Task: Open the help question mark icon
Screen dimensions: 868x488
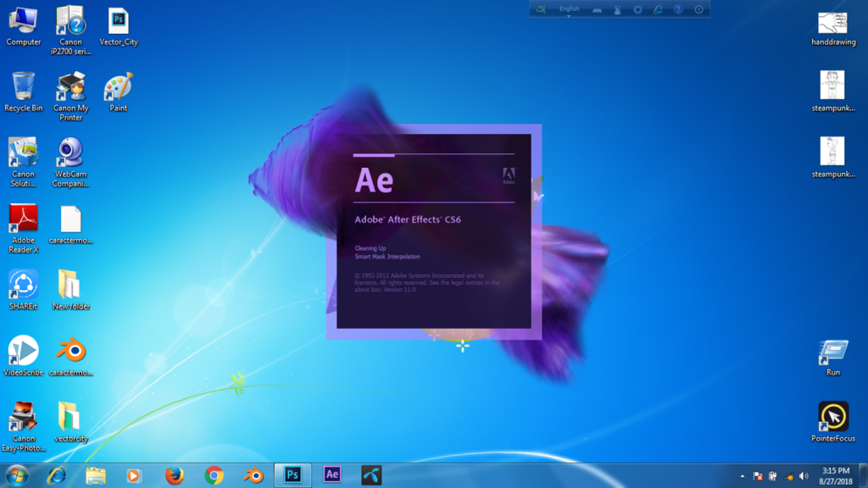Action: pyautogui.click(x=678, y=9)
